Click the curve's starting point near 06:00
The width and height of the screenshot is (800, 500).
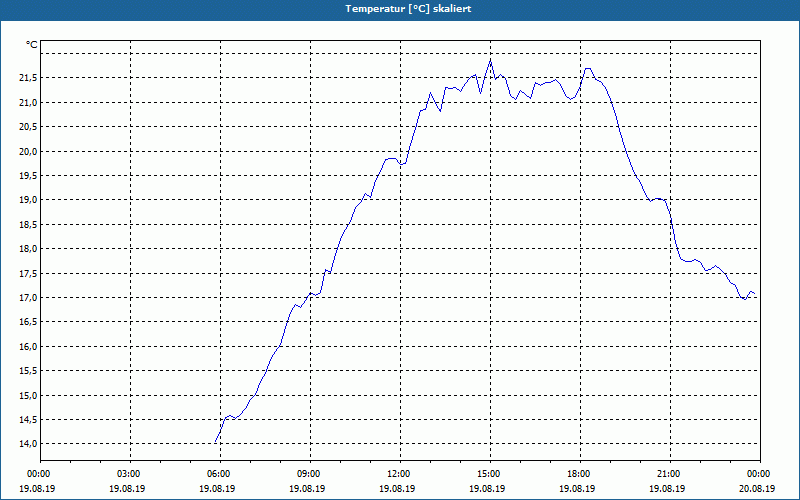click(215, 441)
